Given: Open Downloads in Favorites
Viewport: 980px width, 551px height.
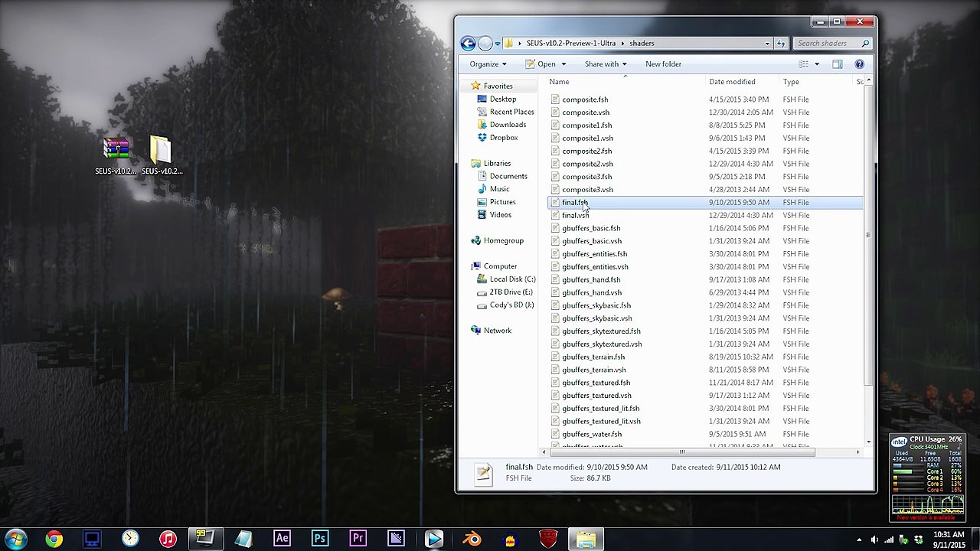Looking at the screenshot, I should tap(508, 125).
